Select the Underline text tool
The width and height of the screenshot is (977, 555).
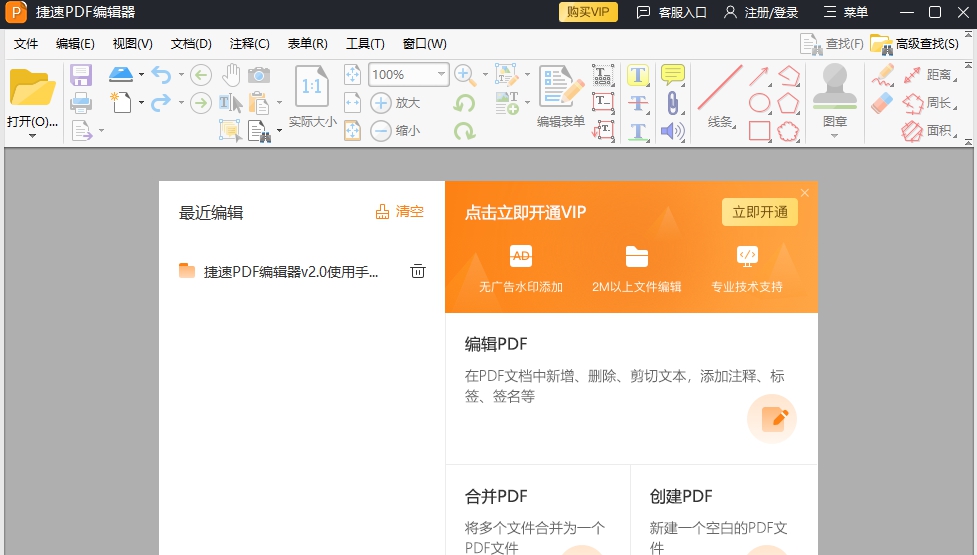637,131
